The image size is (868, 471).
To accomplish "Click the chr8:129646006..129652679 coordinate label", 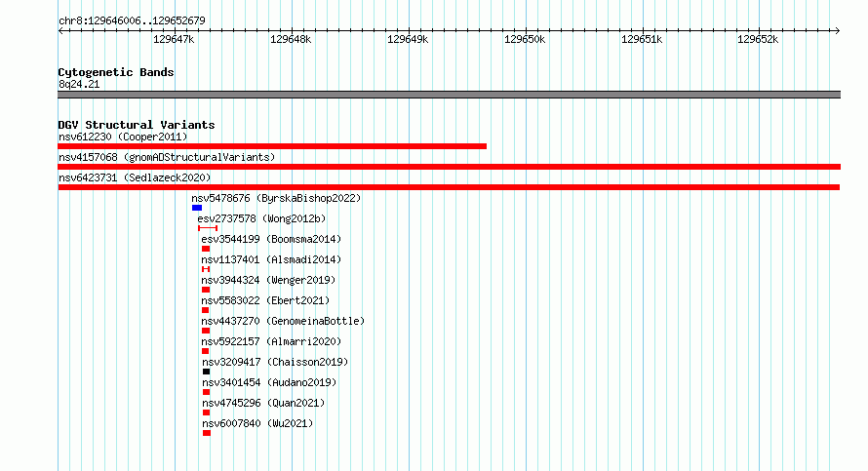I will tap(132, 20).
